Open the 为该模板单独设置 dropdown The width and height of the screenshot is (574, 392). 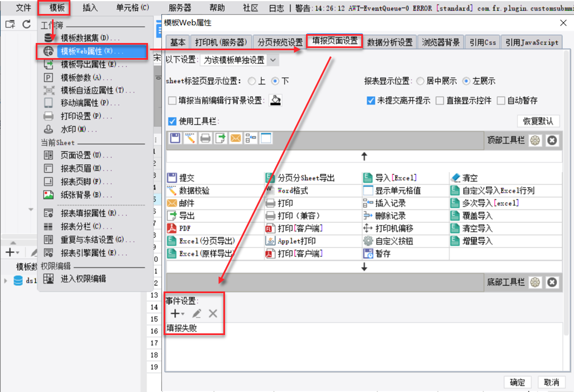[x=240, y=60]
